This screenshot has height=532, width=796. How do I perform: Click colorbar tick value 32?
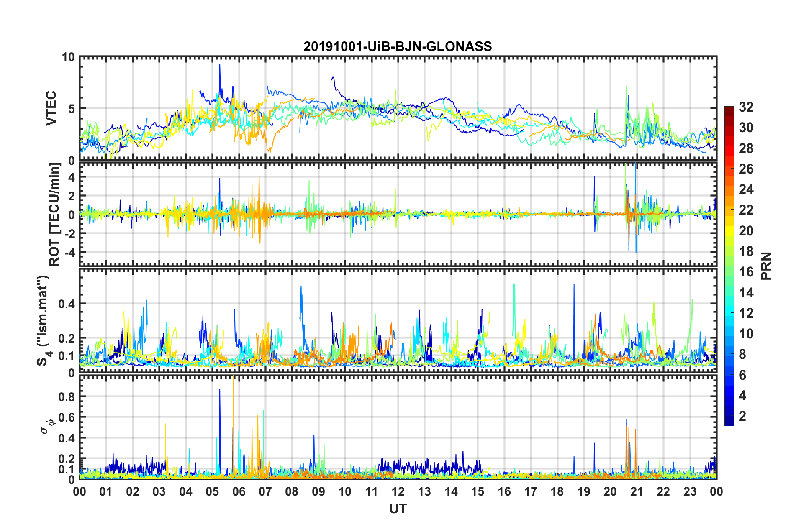(x=746, y=107)
